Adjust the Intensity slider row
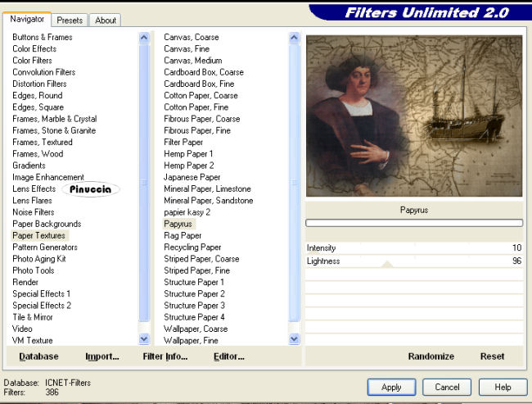 [x=414, y=247]
